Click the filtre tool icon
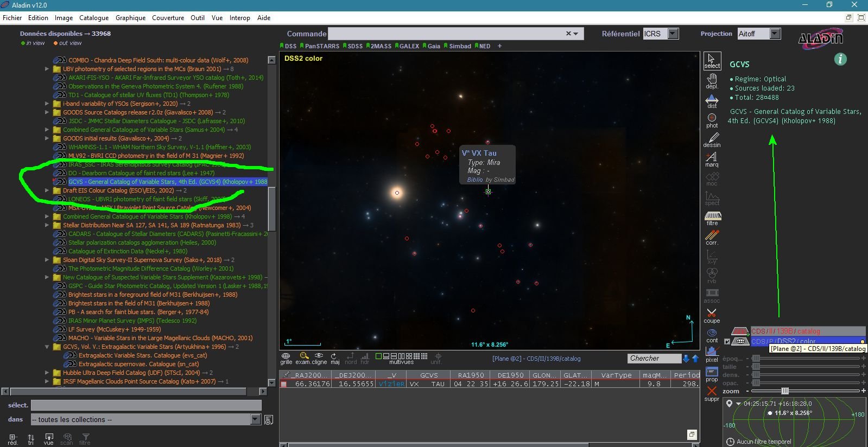 [712, 218]
